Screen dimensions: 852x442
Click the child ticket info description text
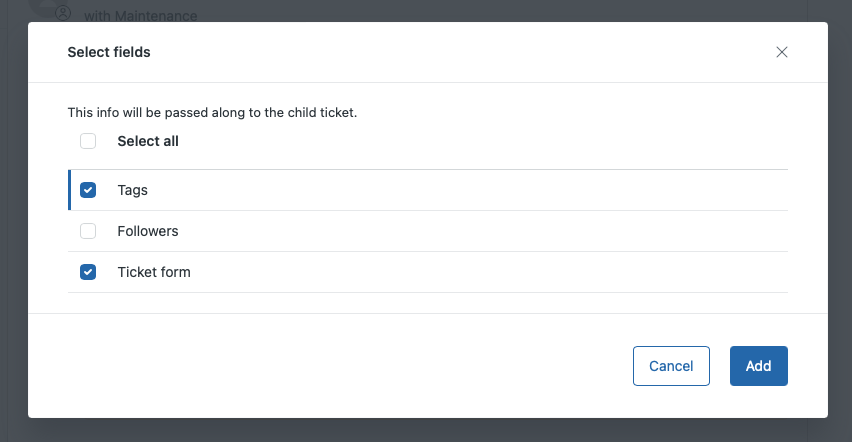[212, 113]
